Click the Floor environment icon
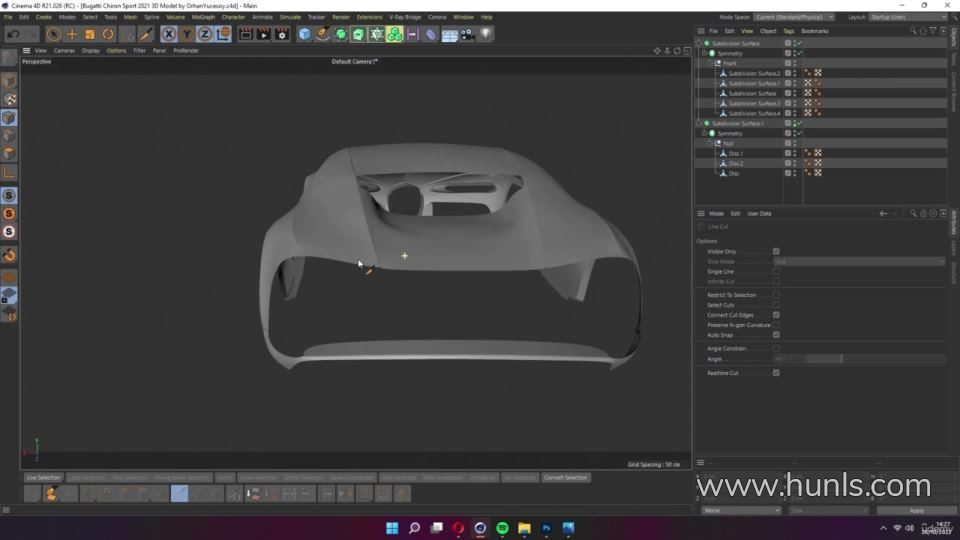960x540 pixels. pos(449,34)
